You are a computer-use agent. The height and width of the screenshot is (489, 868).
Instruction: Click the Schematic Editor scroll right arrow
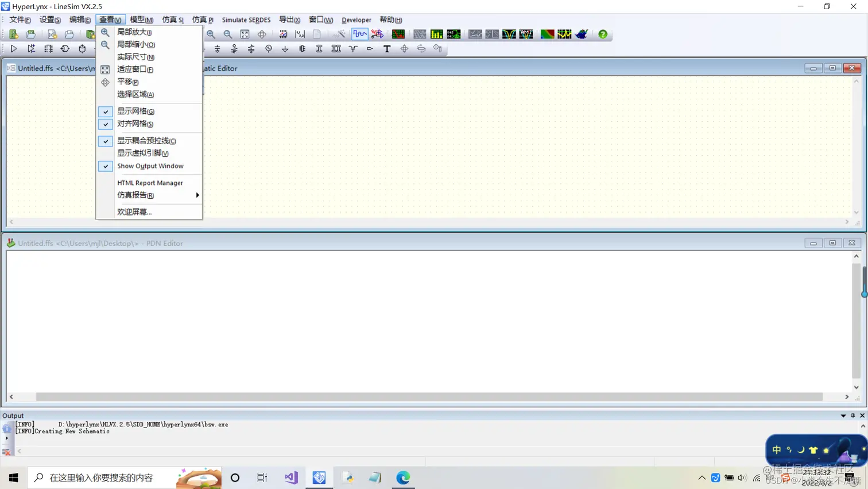click(x=847, y=222)
